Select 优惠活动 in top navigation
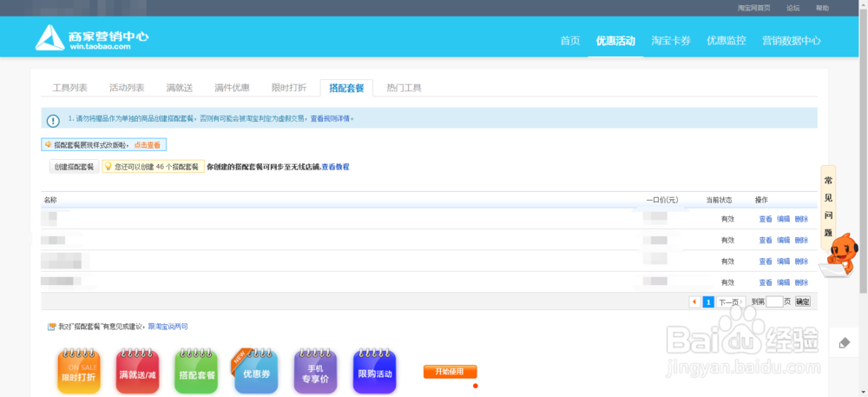The width and height of the screenshot is (868, 397). (x=615, y=41)
